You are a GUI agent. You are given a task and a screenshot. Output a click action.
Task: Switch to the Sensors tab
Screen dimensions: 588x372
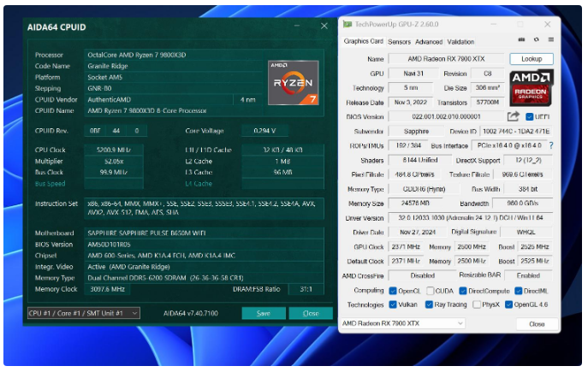(399, 41)
